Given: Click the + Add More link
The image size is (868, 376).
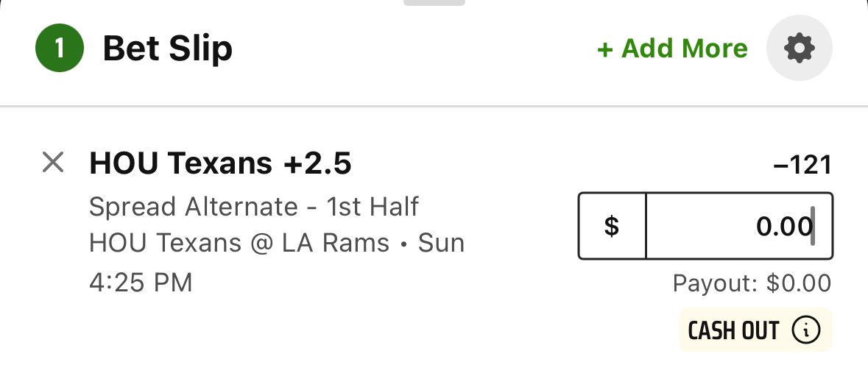Looking at the screenshot, I should coord(672,48).
